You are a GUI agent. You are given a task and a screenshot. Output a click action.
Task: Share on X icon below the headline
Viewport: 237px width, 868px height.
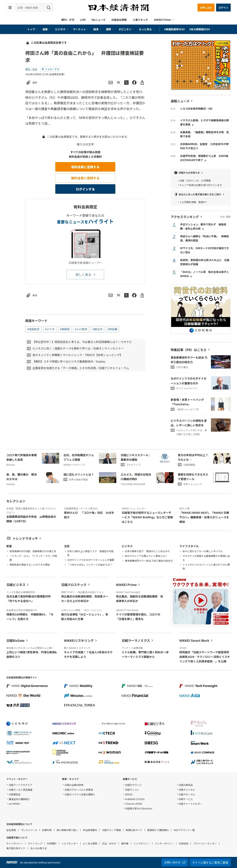coord(126,83)
